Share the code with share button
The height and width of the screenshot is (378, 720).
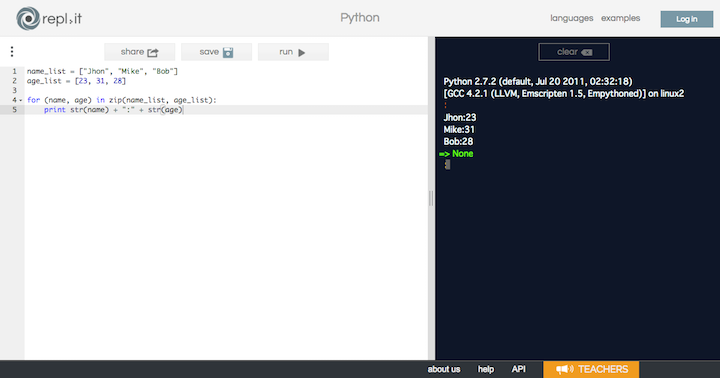(140, 52)
